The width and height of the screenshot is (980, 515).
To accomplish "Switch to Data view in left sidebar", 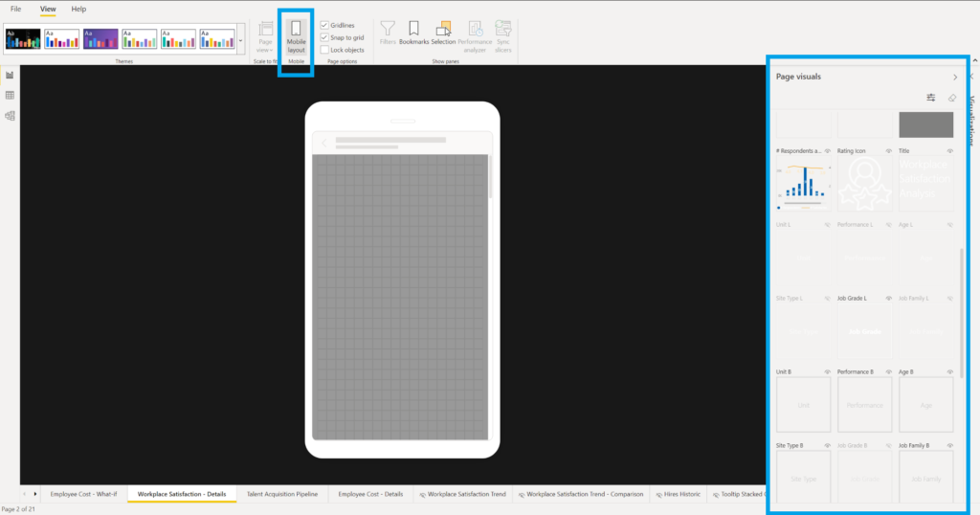I will coord(10,95).
